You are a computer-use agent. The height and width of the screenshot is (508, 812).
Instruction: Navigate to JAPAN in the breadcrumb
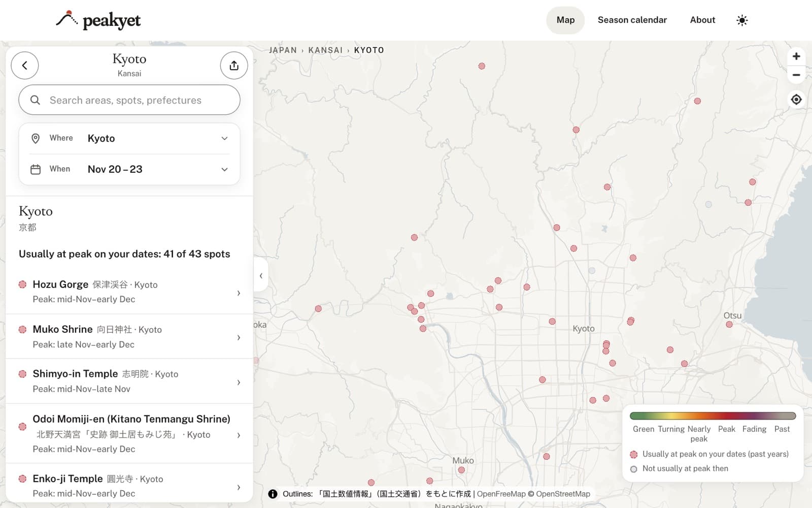[x=283, y=50]
